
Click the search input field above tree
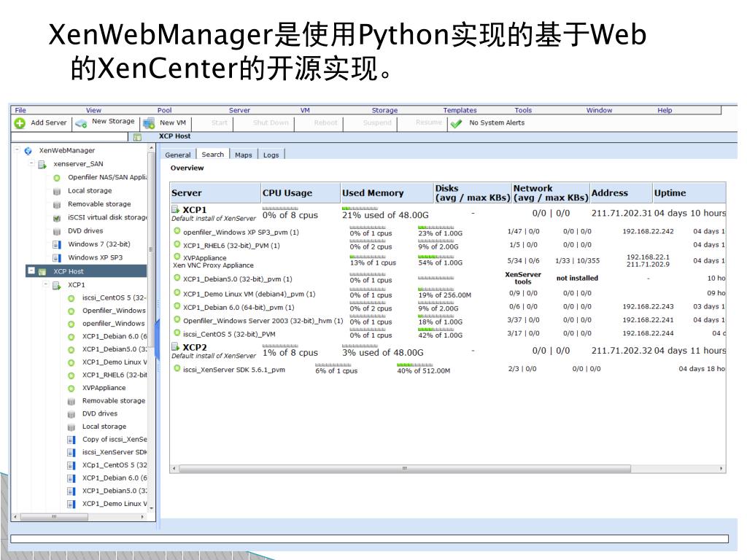(x=69, y=136)
